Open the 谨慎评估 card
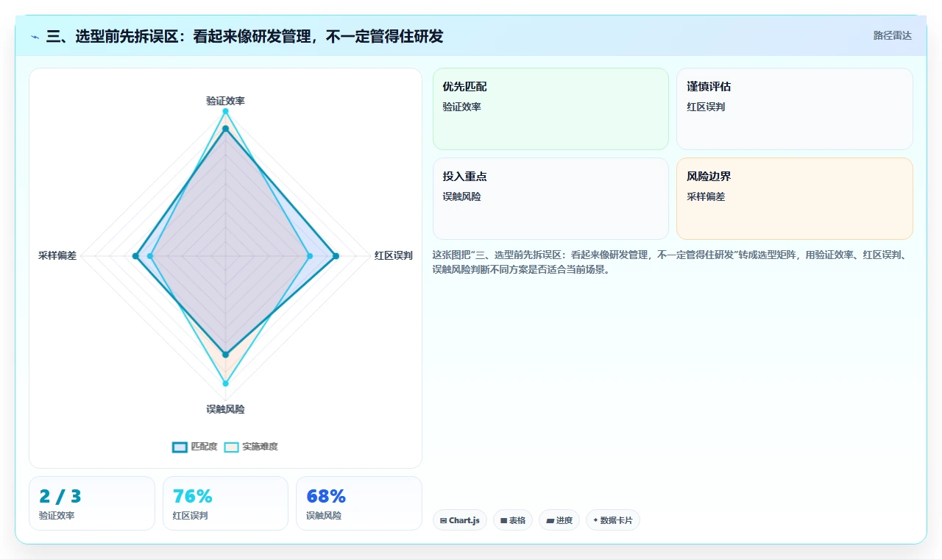The height and width of the screenshot is (560, 942). coord(795,109)
